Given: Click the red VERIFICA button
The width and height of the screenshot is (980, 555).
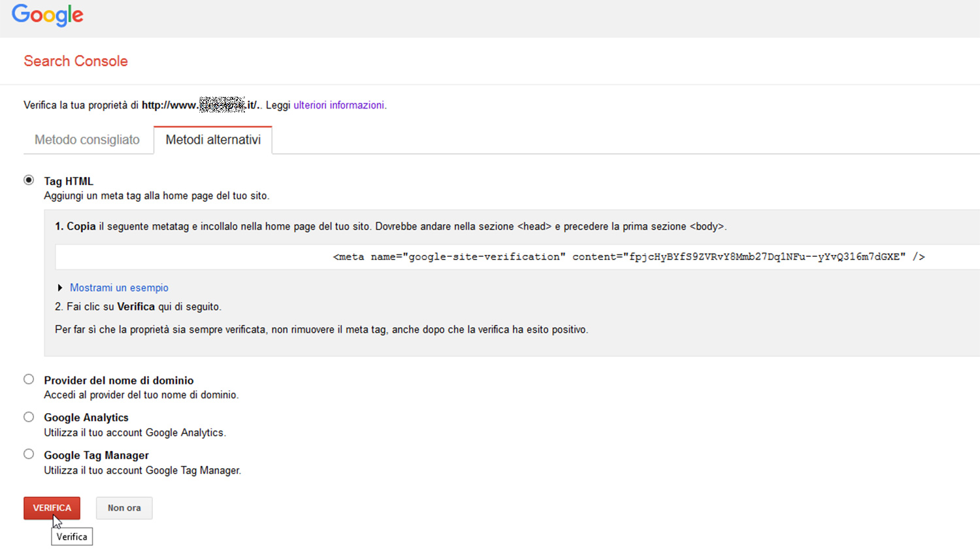Looking at the screenshot, I should pos(52,508).
